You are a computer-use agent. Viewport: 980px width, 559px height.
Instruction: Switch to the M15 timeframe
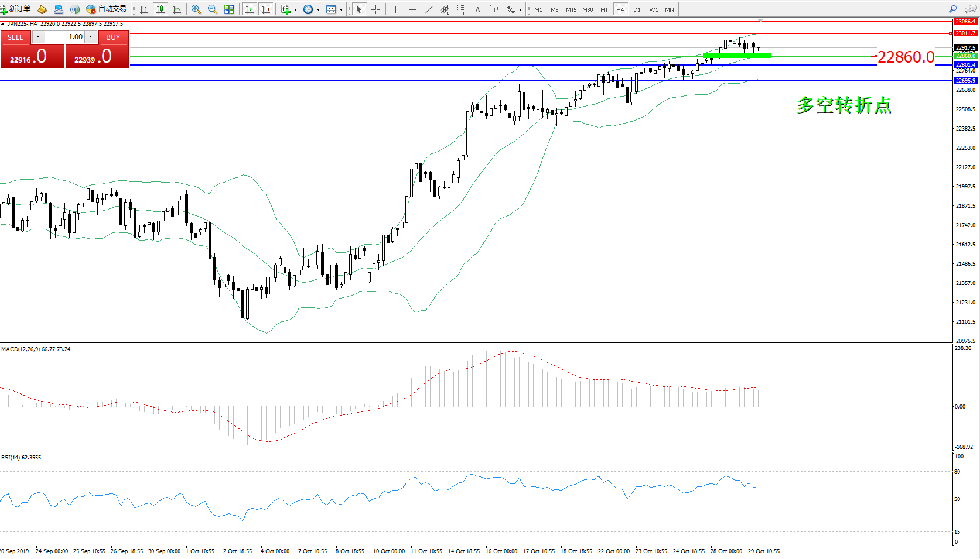tap(571, 9)
